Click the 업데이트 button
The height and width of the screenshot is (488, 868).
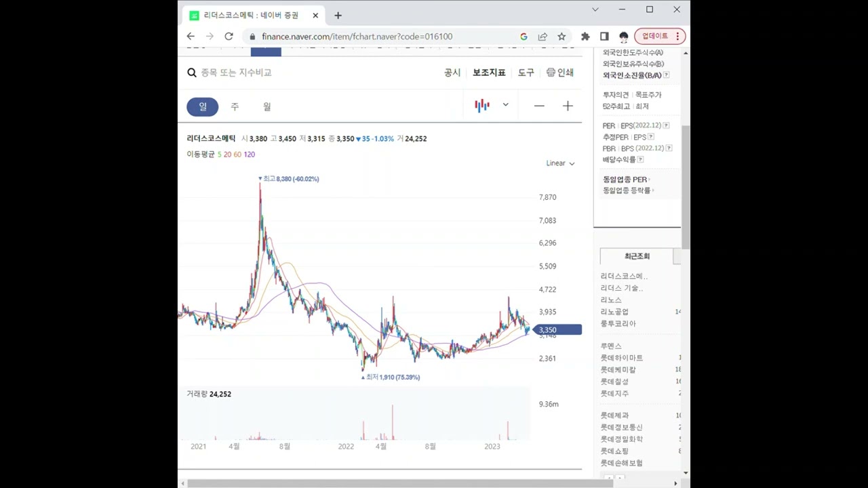655,36
